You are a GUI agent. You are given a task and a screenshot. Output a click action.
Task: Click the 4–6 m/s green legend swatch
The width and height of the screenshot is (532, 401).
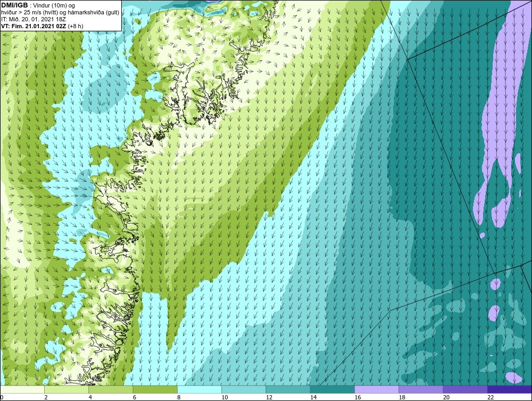point(111,389)
